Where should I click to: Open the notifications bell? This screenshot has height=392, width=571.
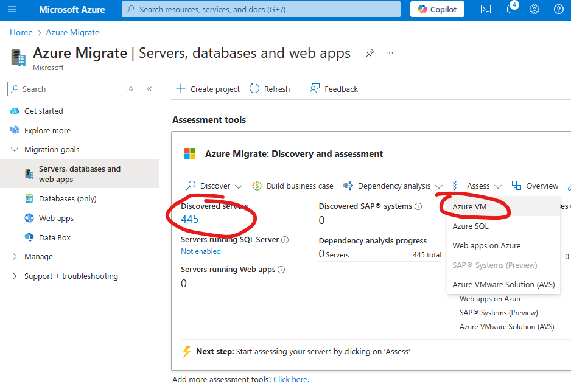(510, 9)
